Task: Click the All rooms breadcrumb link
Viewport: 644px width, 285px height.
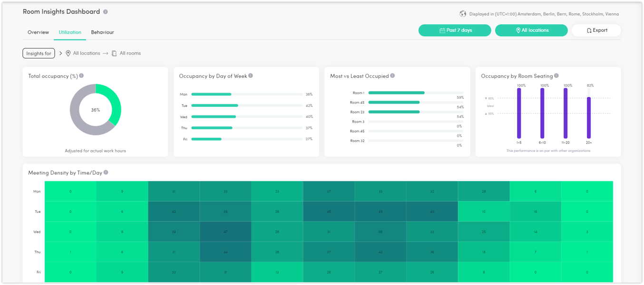Action: [131, 53]
